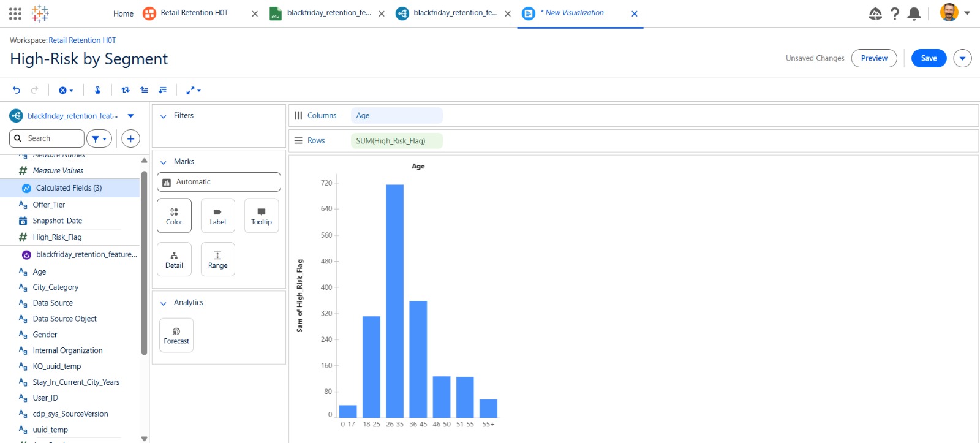Select the Offer_Tier field
The image size is (980, 443).
pos(49,205)
